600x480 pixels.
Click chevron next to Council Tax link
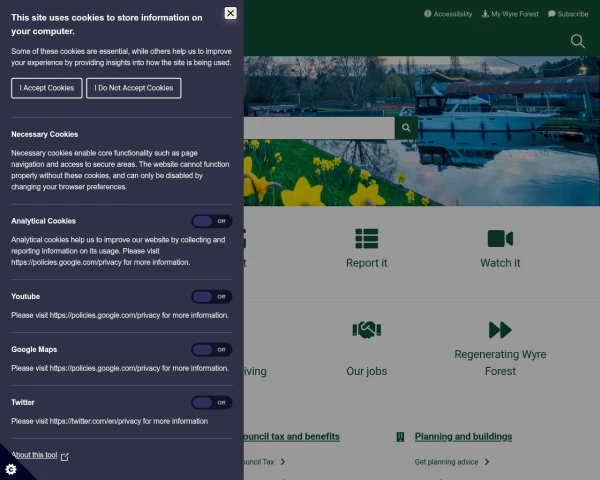click(x=282, y=462)
